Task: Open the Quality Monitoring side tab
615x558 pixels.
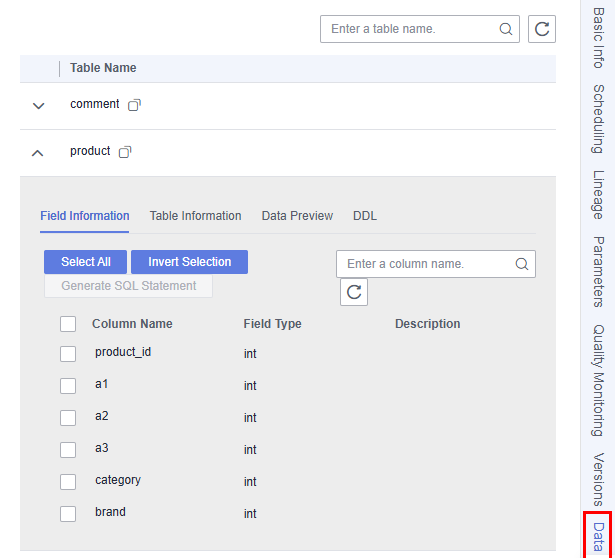Action: [x=598, y=380]
